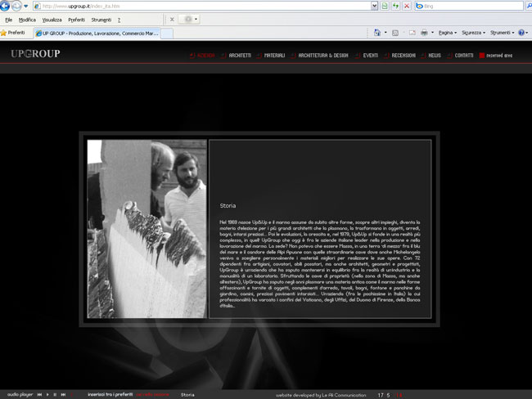Open a new blank tab
This screenshot has width=532, height=399.
point(167,34)
